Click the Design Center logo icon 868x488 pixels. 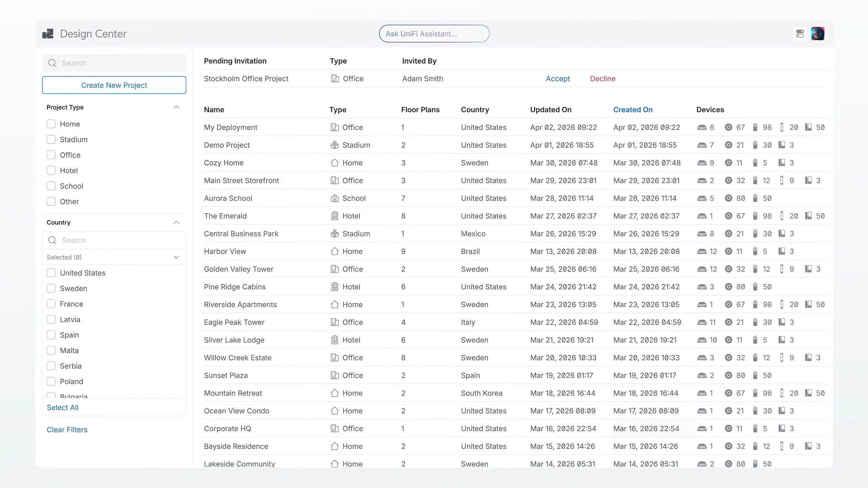[x=48, y=33]
